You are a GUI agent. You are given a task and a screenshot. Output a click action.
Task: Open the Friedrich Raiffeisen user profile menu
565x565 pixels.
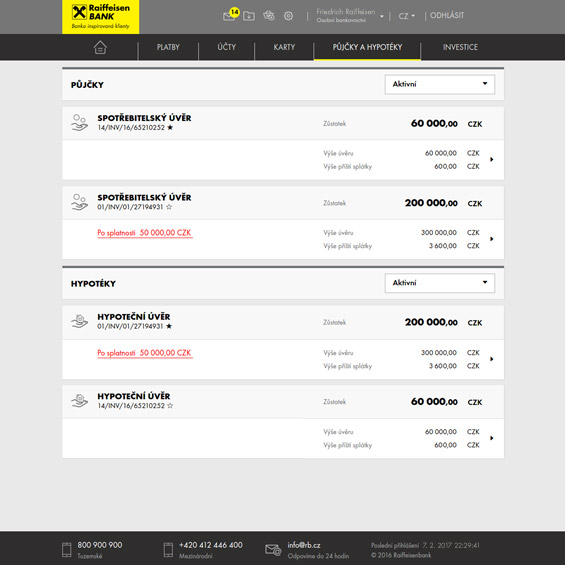tap(350, 15)
